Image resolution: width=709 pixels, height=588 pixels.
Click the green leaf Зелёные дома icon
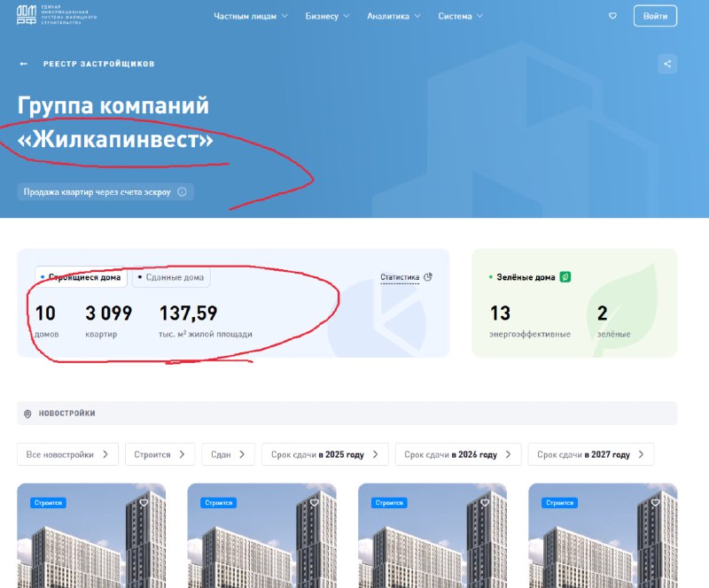565,277
